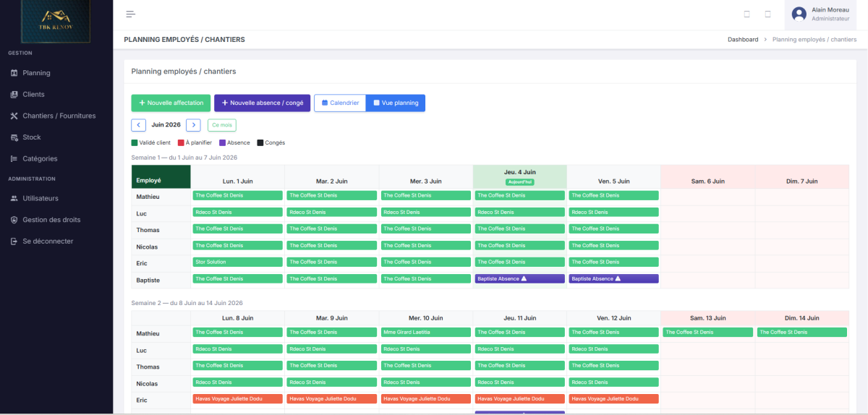Click the first top-bar icon left of the avatar
Screen dimensions: 868x415
(x=747, y=14)
